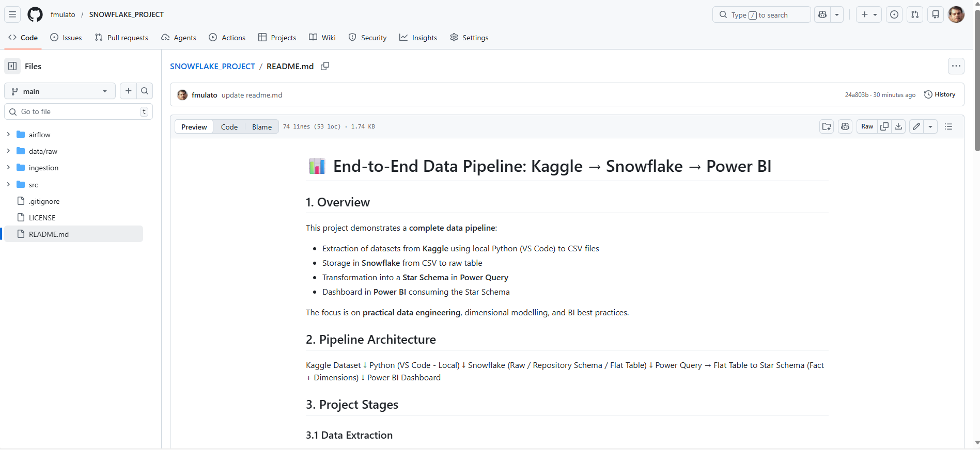Open your repositories icon in the header
The height and width of the screenshot is (450, 980).
pos(936,14)
